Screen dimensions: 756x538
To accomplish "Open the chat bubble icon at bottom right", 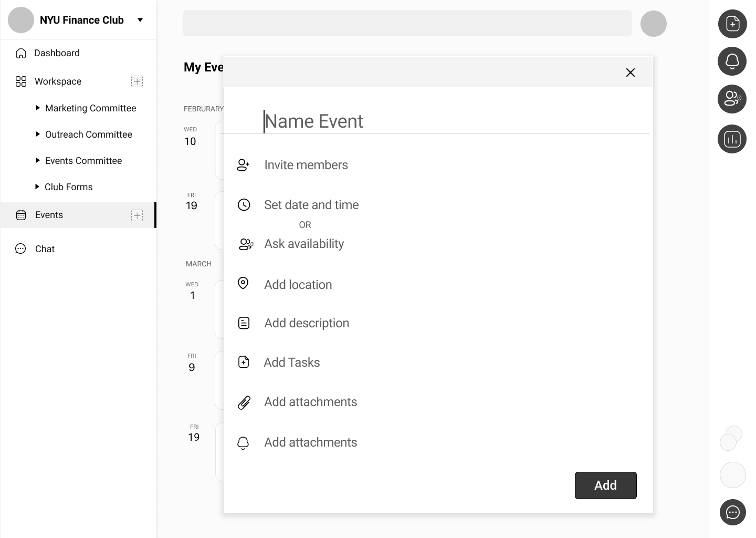I will (x=732, y=512).
